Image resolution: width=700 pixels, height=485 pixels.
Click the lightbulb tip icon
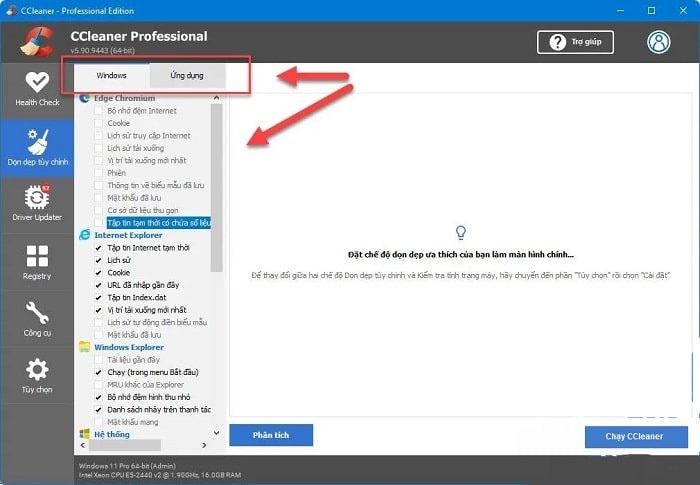click(461, 232)
